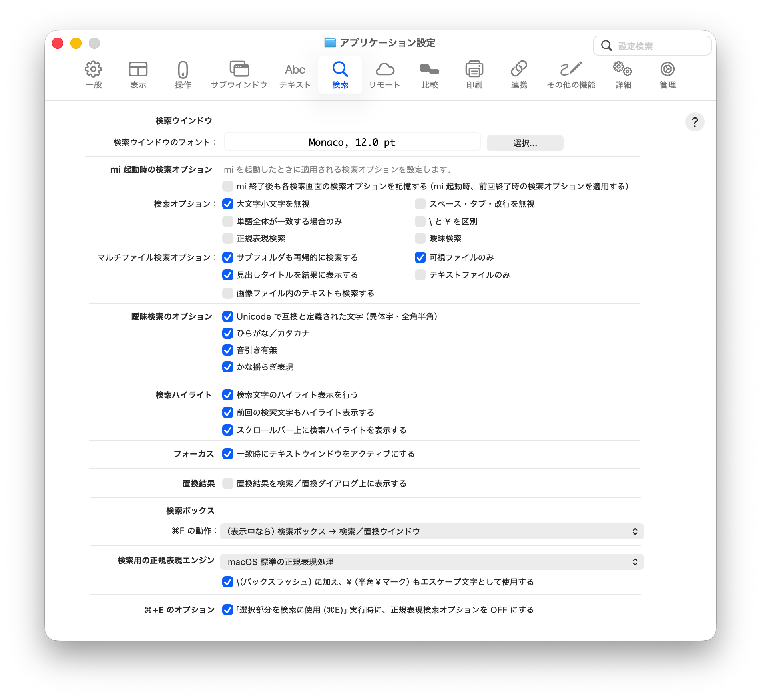Enable the 正規表現検索 checkbox

[x=228, y=238]
